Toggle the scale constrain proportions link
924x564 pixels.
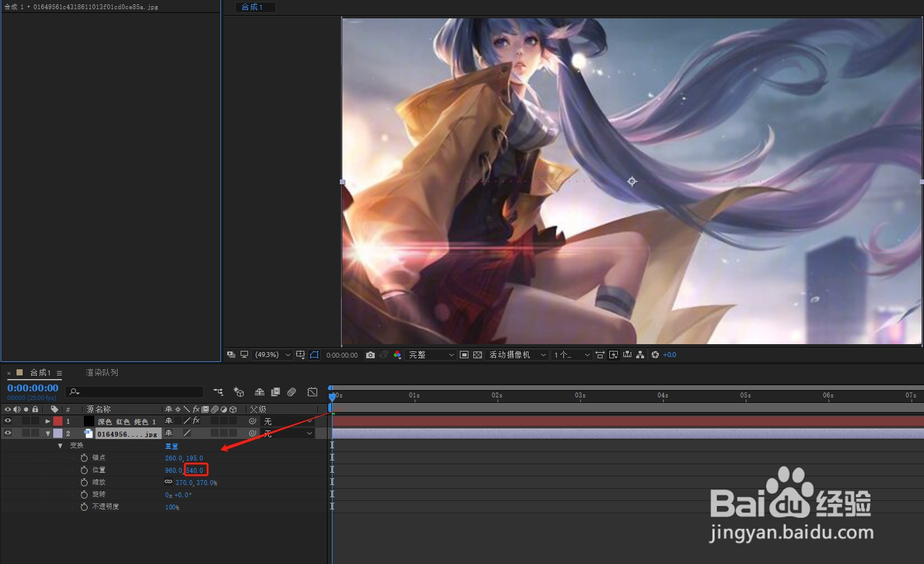point(168,482)
